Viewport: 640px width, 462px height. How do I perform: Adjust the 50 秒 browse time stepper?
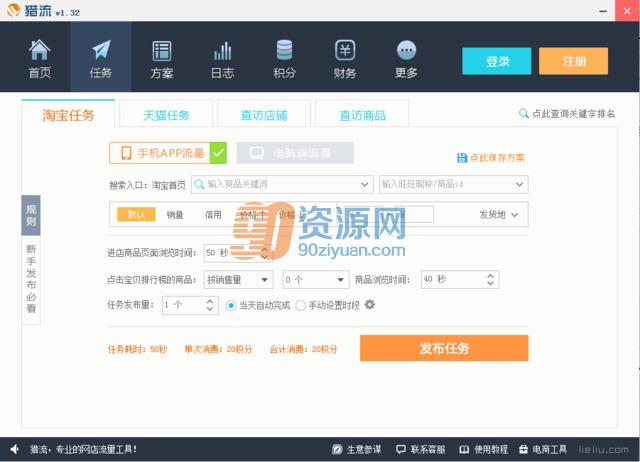[x=264, y=253]
